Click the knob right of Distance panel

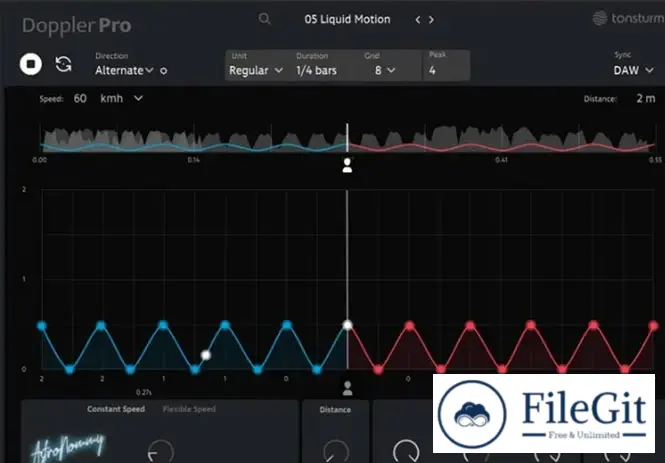point(406,452)
